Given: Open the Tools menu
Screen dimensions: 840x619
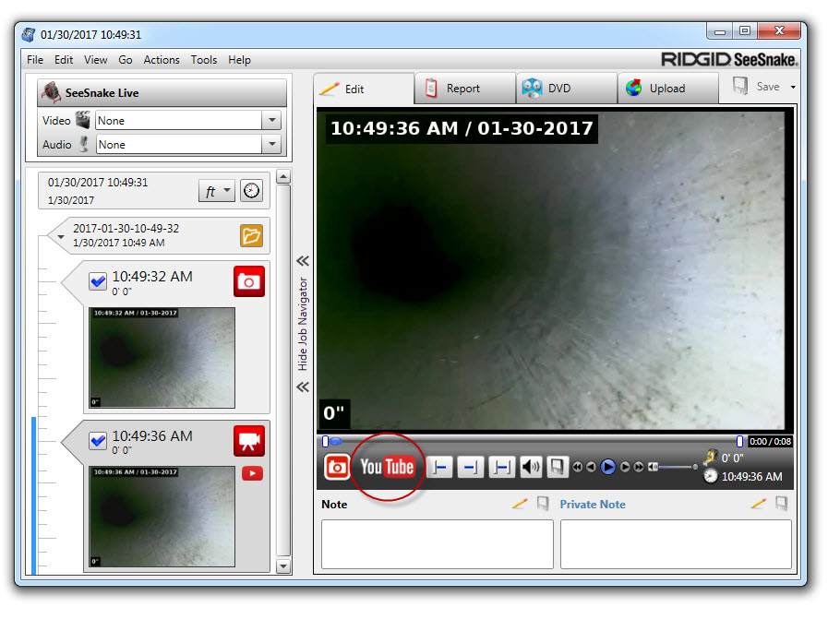Looking at the screenshot, I should [204, 60].
